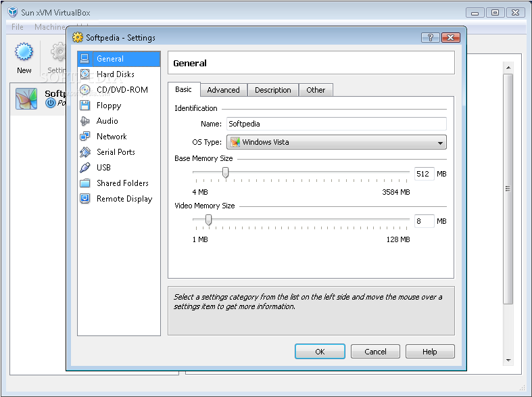The image size is (532, 397).
Task: Click the Audio speaker icon
Action: (x=84, y=121)
